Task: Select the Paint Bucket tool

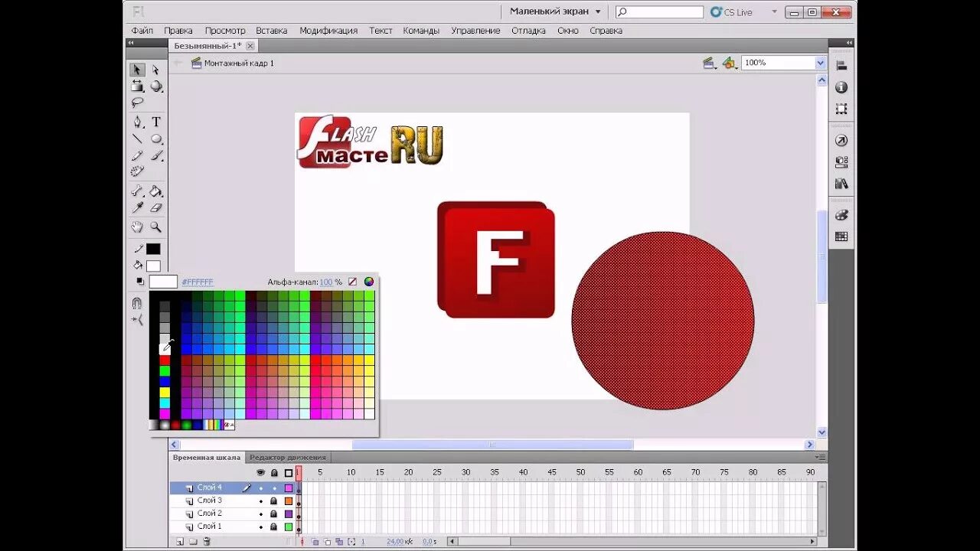Action: (x=156, y=191)
